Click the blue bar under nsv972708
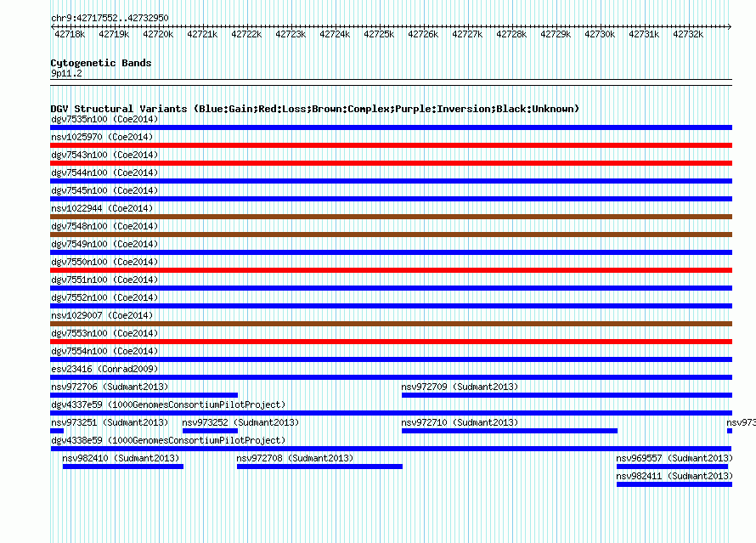 point(319,467)
